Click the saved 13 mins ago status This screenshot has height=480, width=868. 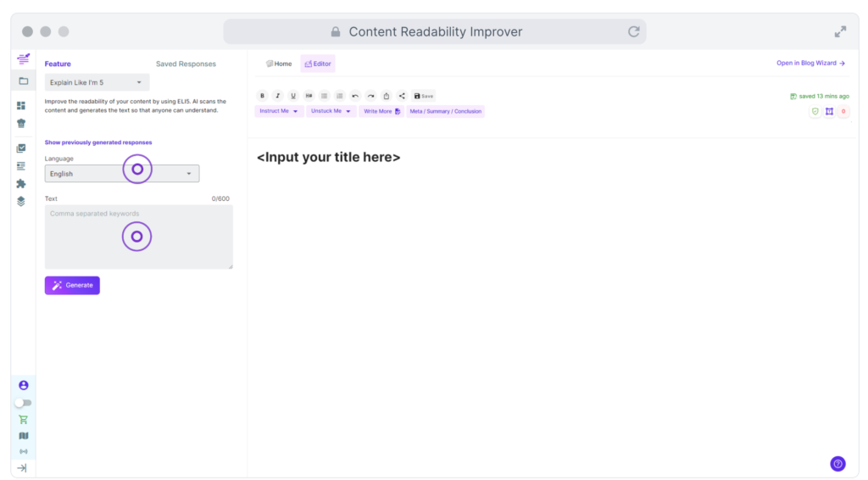click(x=820, y=97)
